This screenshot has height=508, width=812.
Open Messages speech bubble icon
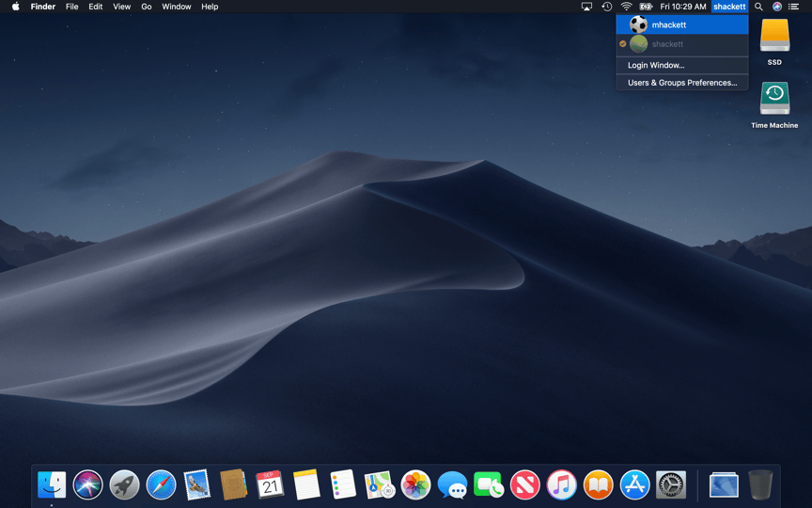tap(452, 485)
